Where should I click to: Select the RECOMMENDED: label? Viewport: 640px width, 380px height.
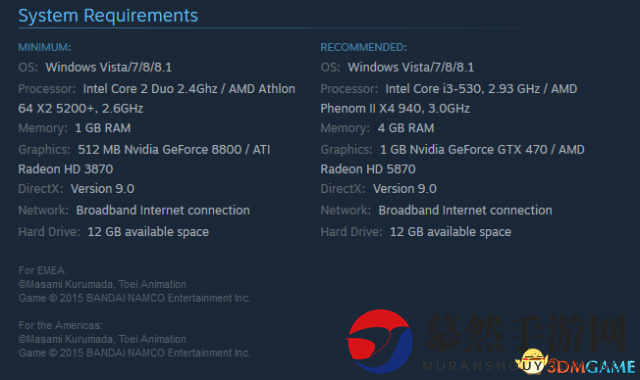coord(364,47)
